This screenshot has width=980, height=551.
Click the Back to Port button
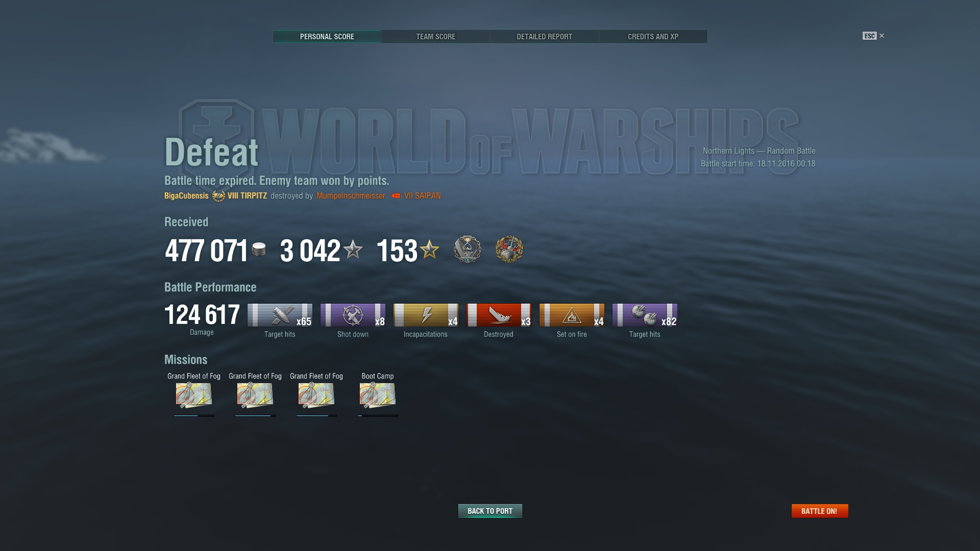(490, 511)
